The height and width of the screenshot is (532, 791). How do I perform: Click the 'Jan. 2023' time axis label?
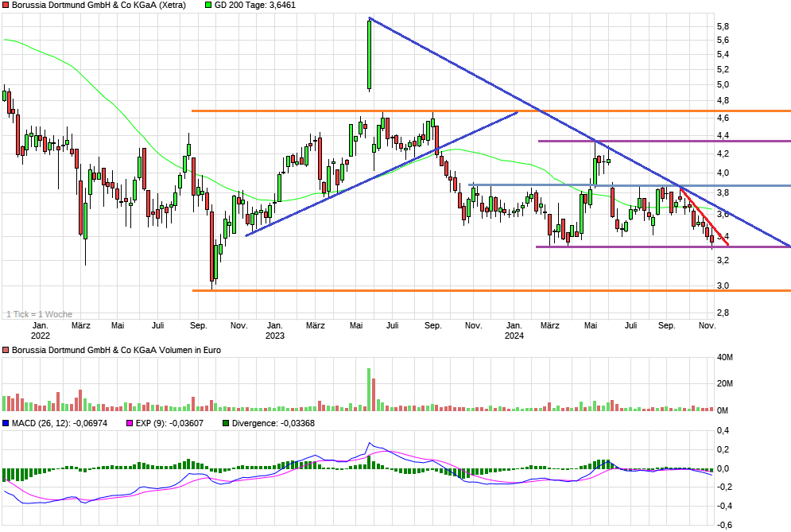[x=275, y=331]
